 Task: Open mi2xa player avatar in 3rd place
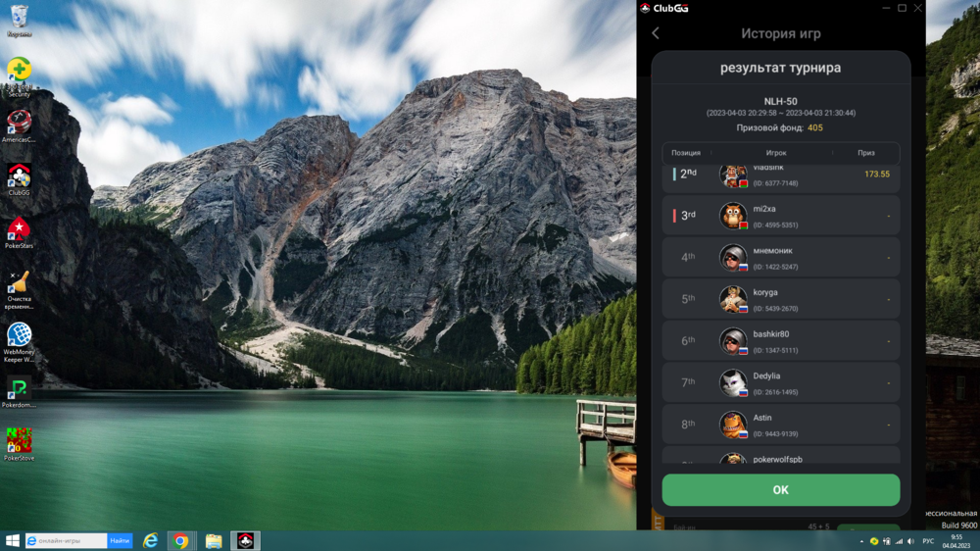point(733,216)
